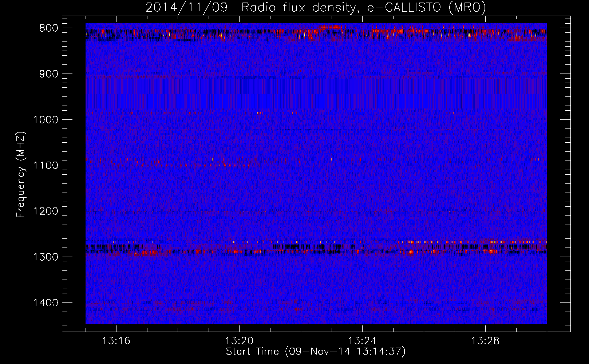The image size is (589, 364).
Task: Select the 1400 frequency tick label
Action: [45, 303]
